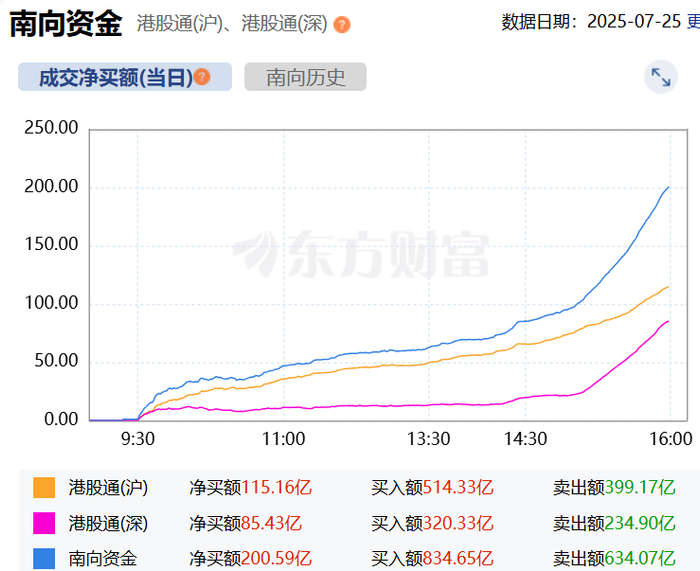Click the blue line's endpoint at 16:00

[x=668, y=188]
